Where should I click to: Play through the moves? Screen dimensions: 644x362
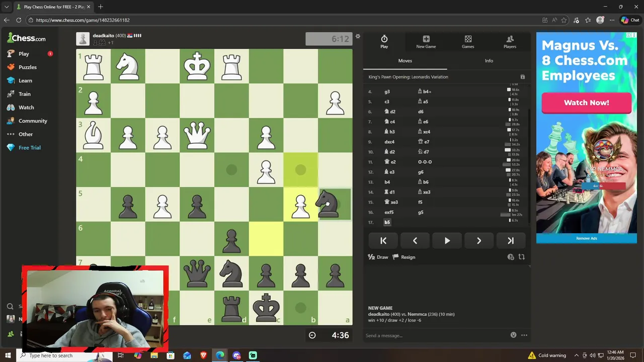[x=447, y=241]
